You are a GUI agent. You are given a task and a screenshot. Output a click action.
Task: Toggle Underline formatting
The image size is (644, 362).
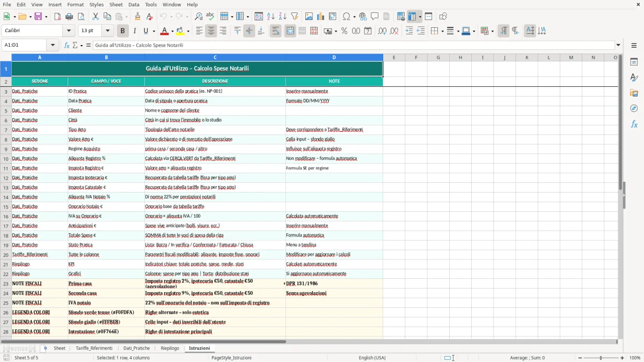145,31
